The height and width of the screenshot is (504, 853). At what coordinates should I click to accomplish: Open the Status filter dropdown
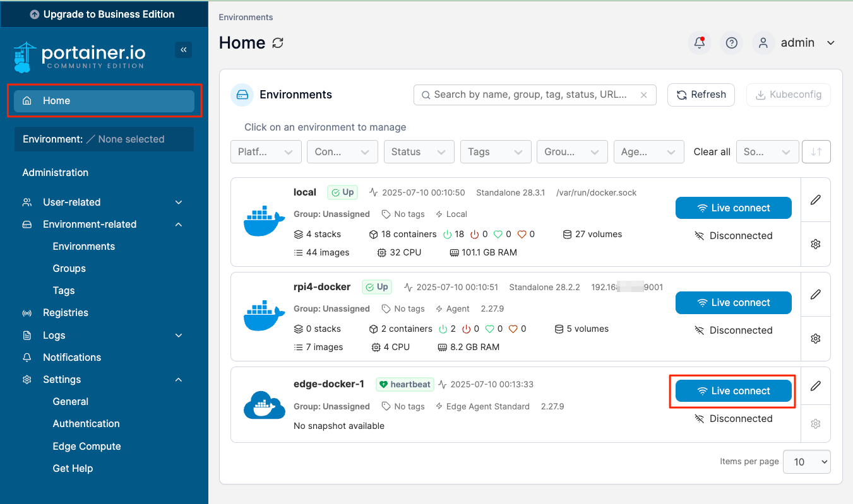[x=419, y=152]
